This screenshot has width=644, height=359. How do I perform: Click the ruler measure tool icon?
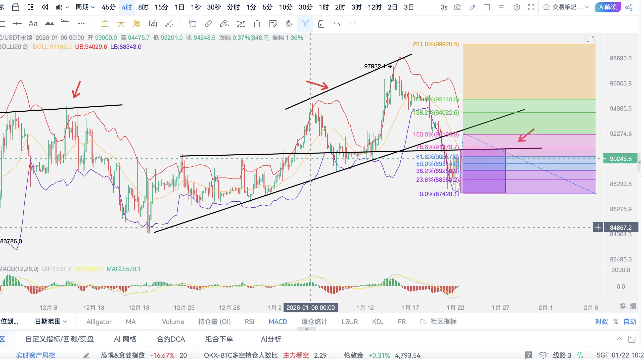coord(208,24)
